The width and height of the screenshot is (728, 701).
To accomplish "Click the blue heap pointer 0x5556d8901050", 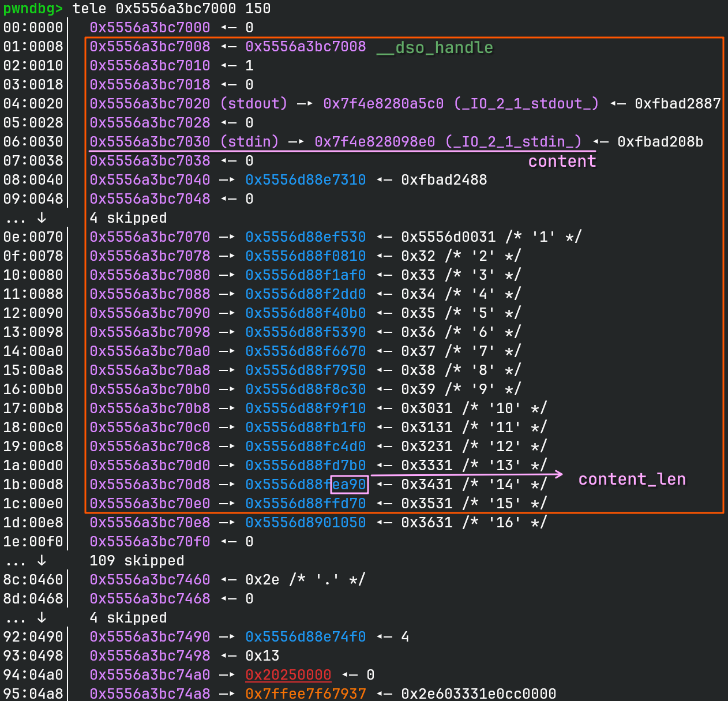I will point(305,523).
